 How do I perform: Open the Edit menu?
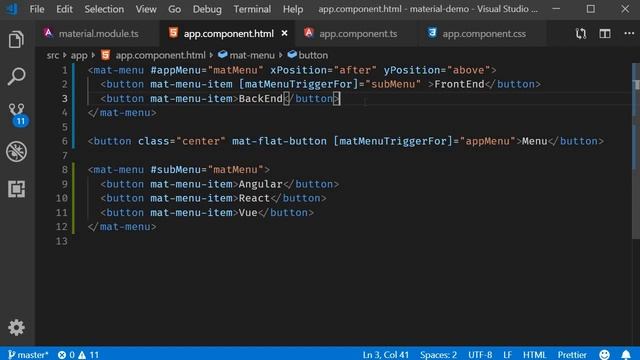64,9
